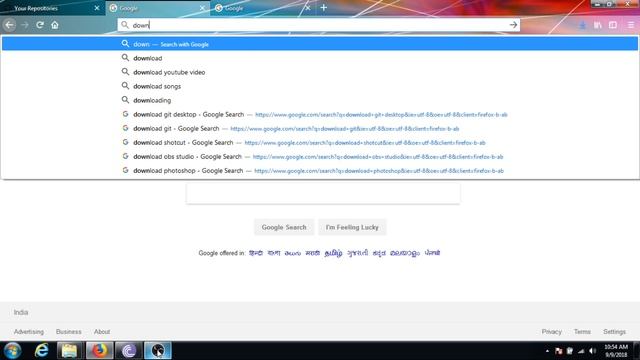The image size is (640, 360).
Task: Open the Library toolbar icon
Action: [598, 25]
